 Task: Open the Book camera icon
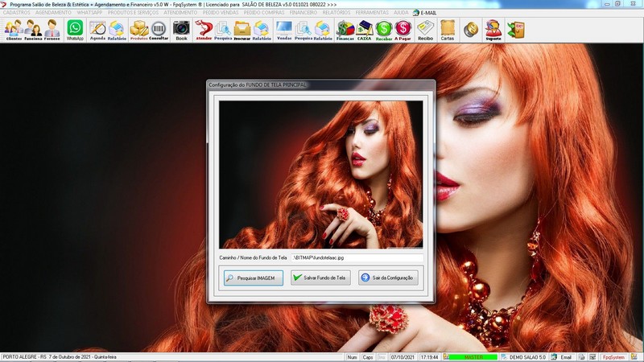pyautogui.click(x=181, y=30)
